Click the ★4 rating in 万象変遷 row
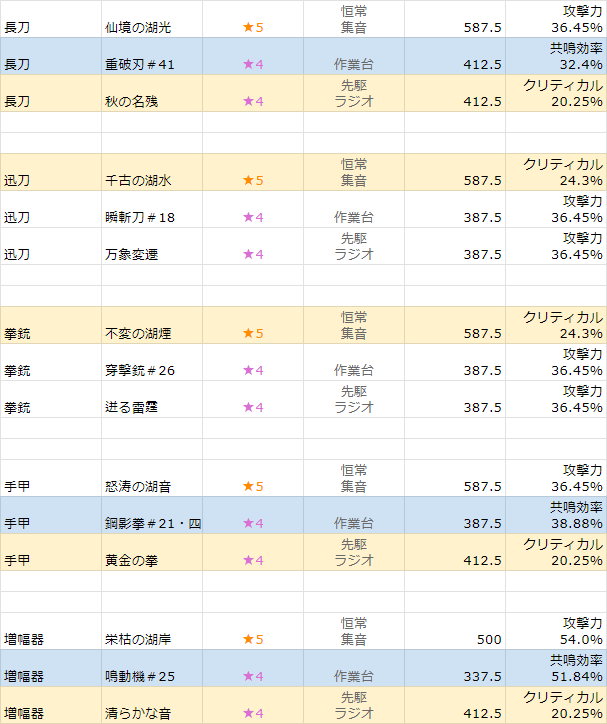 (x=253, y=254)
